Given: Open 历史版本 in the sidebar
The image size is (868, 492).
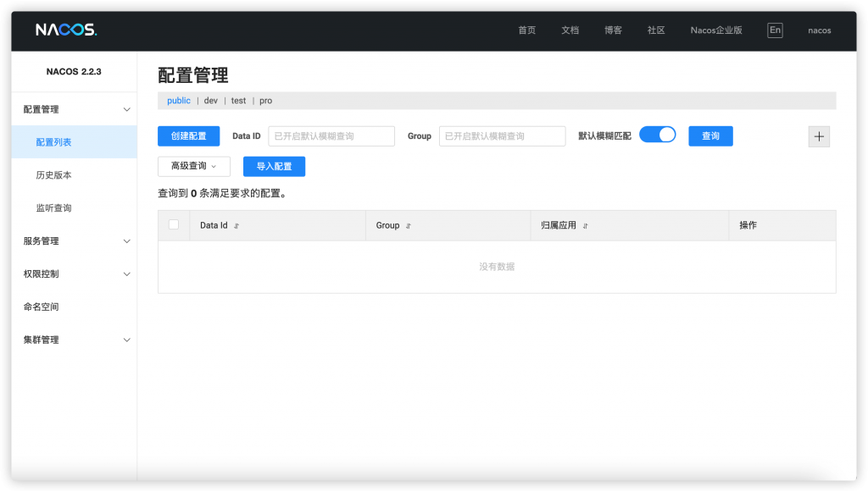Looking at the screenshot, I should (x=53, y=175).
